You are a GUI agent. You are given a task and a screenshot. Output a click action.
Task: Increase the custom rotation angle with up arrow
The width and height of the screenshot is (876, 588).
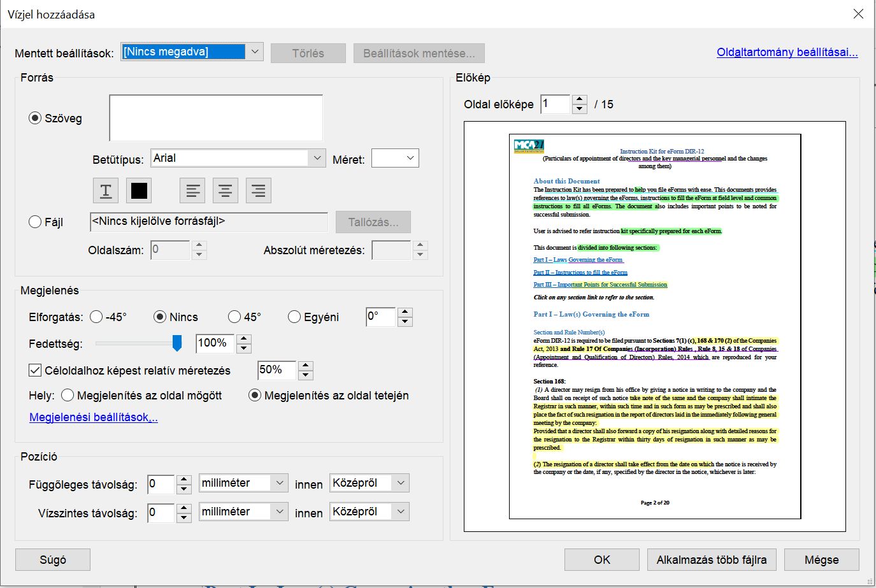405,312
